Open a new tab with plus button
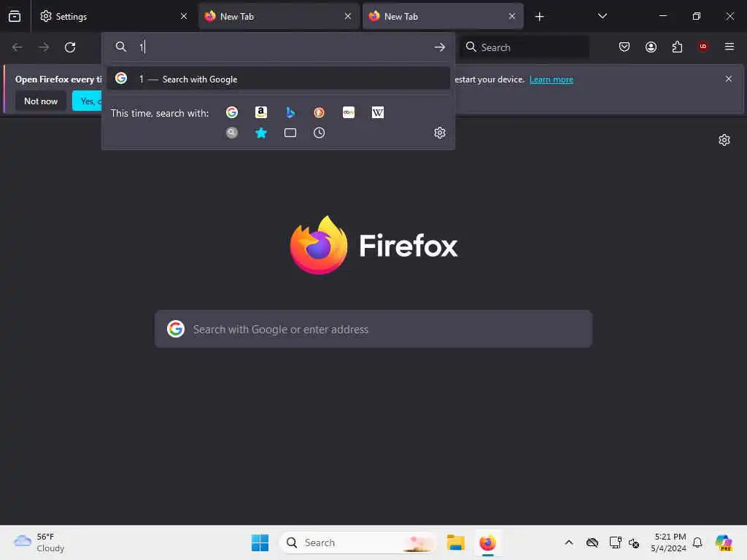The image size is (747, 560). pyautogui.click(x=539, y=17)
